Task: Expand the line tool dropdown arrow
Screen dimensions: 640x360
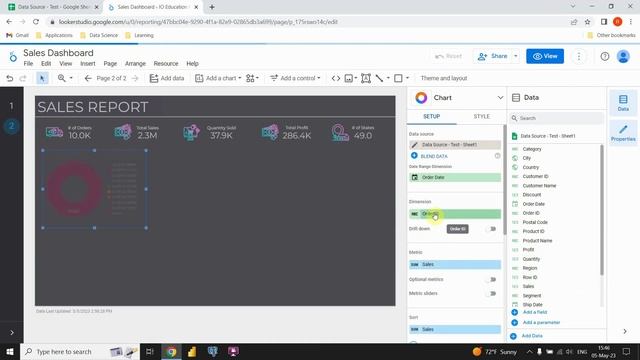Action: (x=388, y=78)
